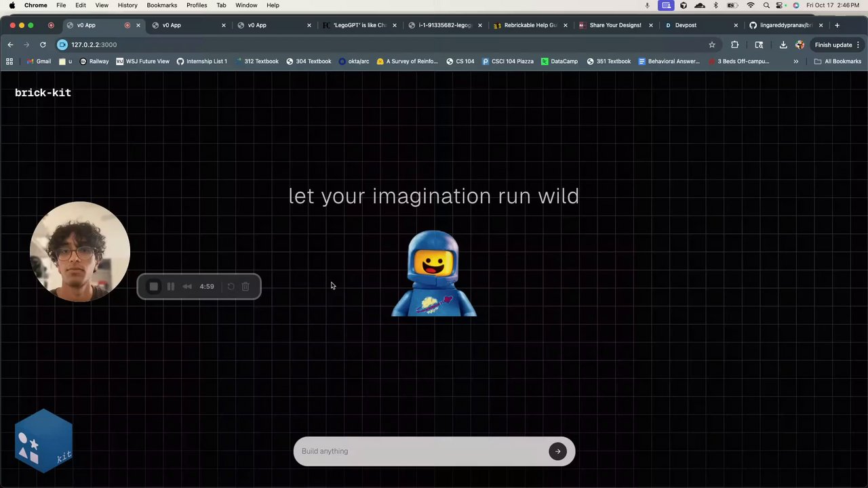Restart the recording
This screenshot has height=488, width=868.
pos(231,287)
